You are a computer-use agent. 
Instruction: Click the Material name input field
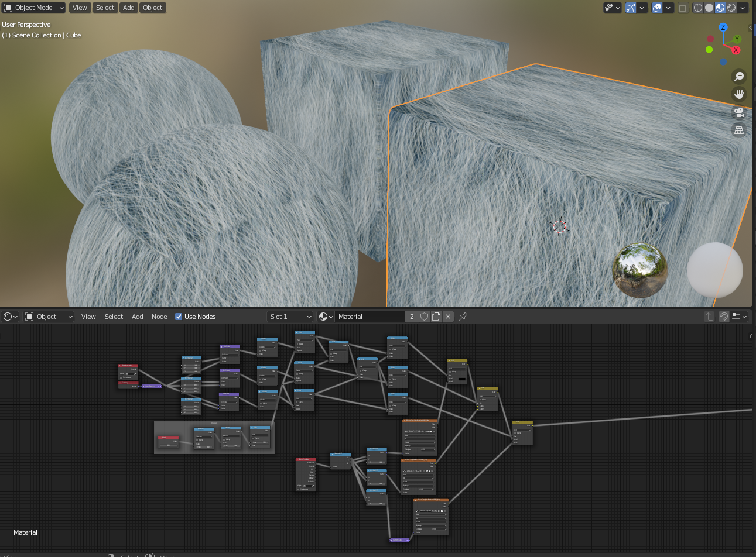coord(370,317)
